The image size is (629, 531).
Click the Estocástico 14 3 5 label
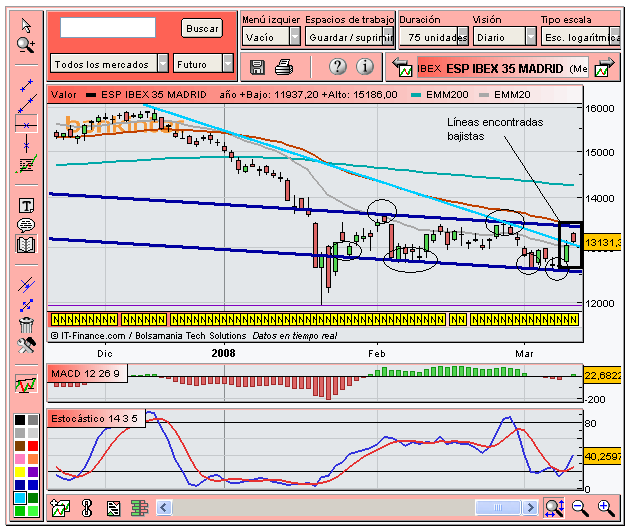tap(94, 419)
